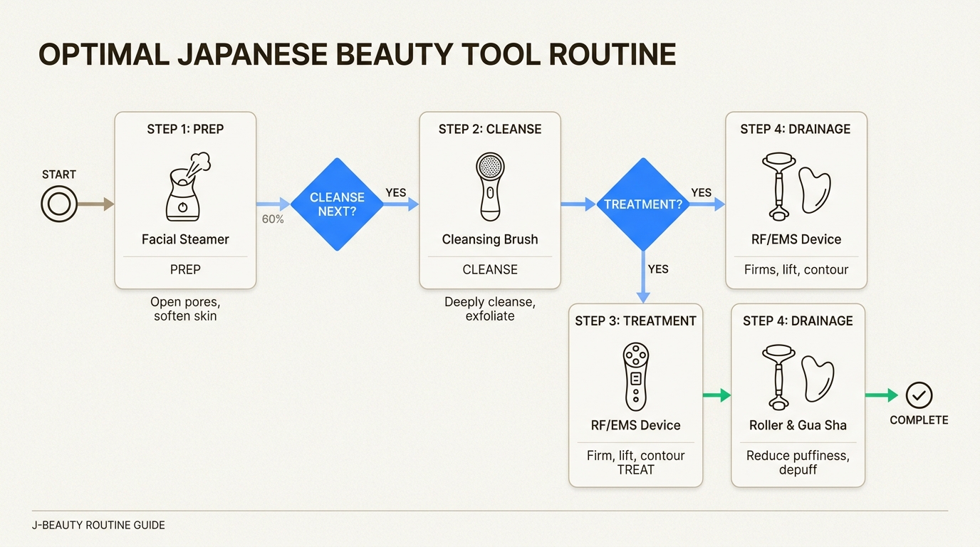
Task: Click the STEP 1: PREP heading
Action: [x=185, y=129]
